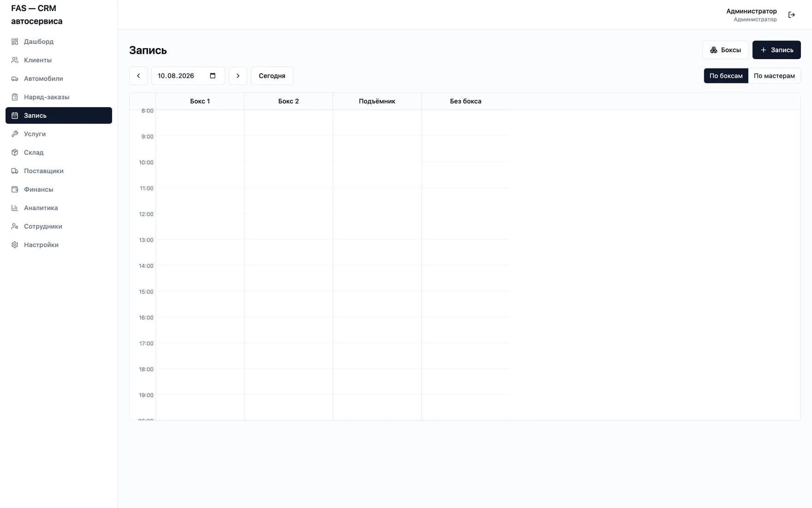Click the Без бокса column header
The width and height of the screenshot is (812, 508).
[466, 101]
